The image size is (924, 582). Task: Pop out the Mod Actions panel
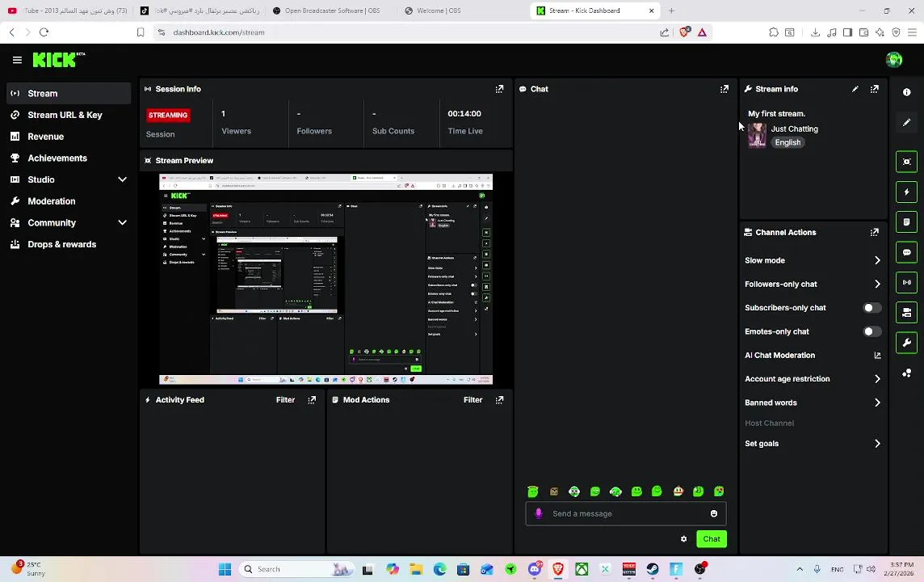click(x=499, y=400)
